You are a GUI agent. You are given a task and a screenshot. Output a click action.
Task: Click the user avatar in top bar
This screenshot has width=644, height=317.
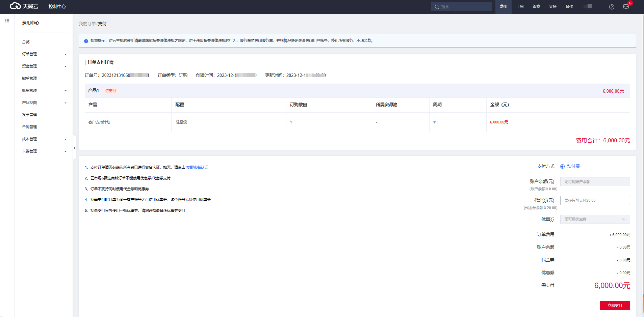[588, 6]
